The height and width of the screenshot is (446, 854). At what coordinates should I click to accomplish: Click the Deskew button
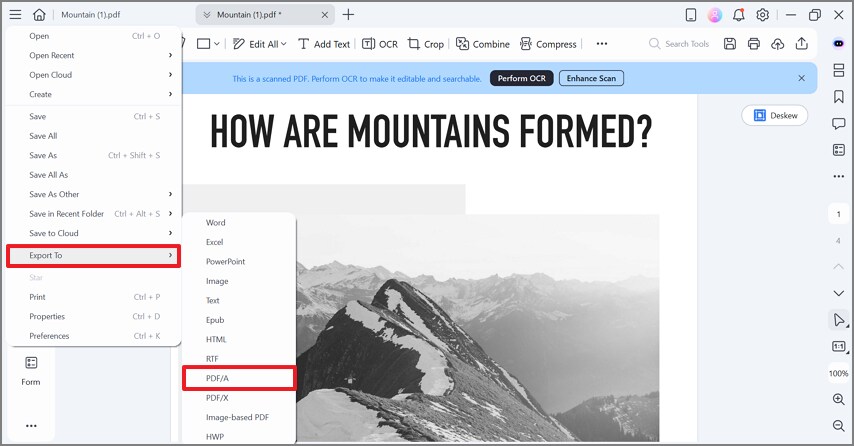[774, 115]
